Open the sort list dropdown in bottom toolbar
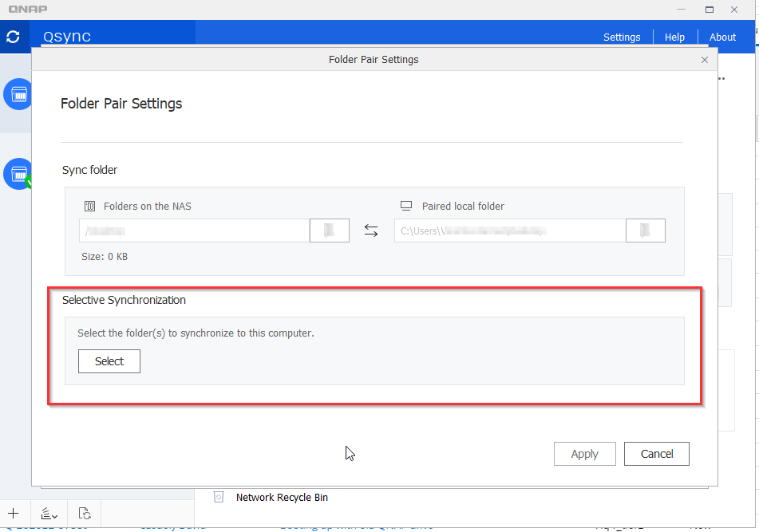This screenshot has height=532, width=759. click(x=49, y=513)
